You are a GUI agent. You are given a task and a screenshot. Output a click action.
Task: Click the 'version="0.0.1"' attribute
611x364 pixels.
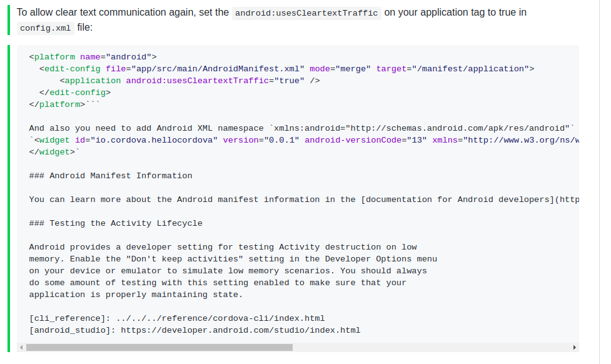click(x=261, y=140)
